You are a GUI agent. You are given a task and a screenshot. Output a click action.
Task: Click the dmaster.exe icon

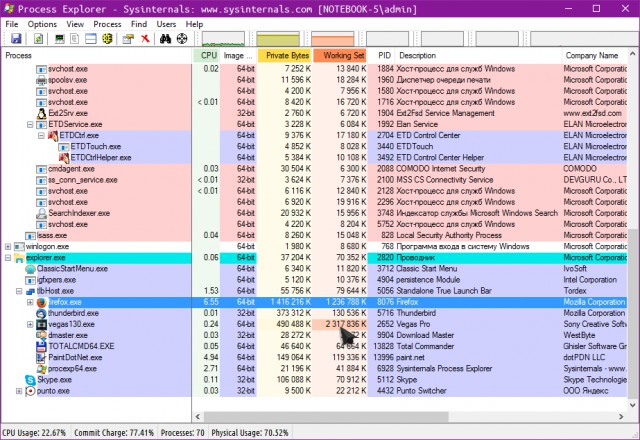click(41, 335)
